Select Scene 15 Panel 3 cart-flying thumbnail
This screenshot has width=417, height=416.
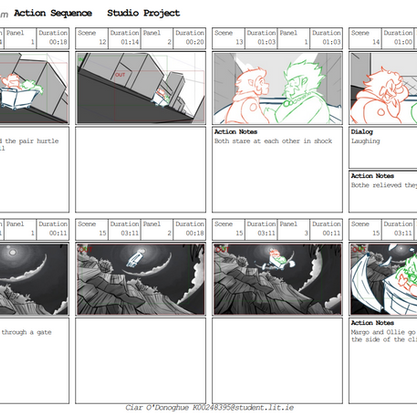[x=277, y=279]
